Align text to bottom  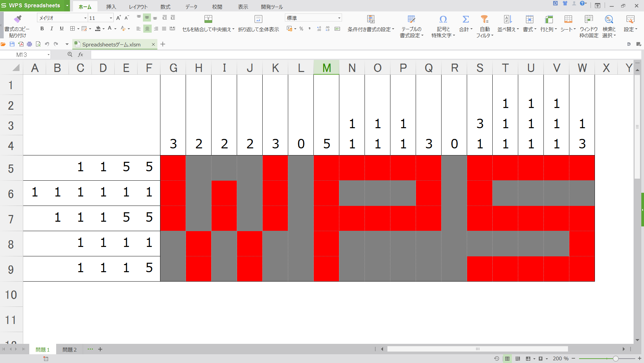click(155, 17)
